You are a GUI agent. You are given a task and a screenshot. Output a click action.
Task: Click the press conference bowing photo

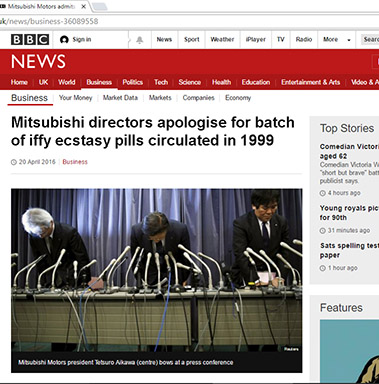click(157, 270)
